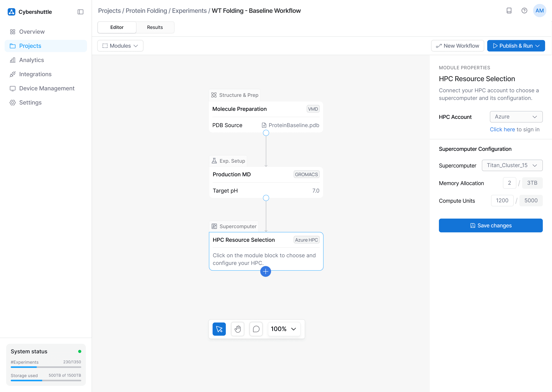Viewport: 552px width, 392px height.
Task: Collapse the sidebar panel icon
Action: tap(80, 12)
